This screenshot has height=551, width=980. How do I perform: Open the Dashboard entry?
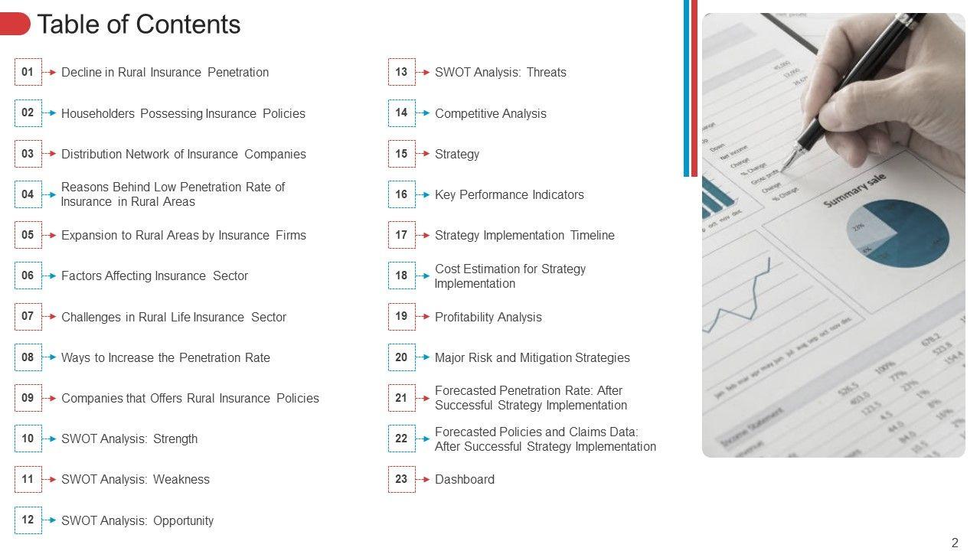tap(465, 479)
